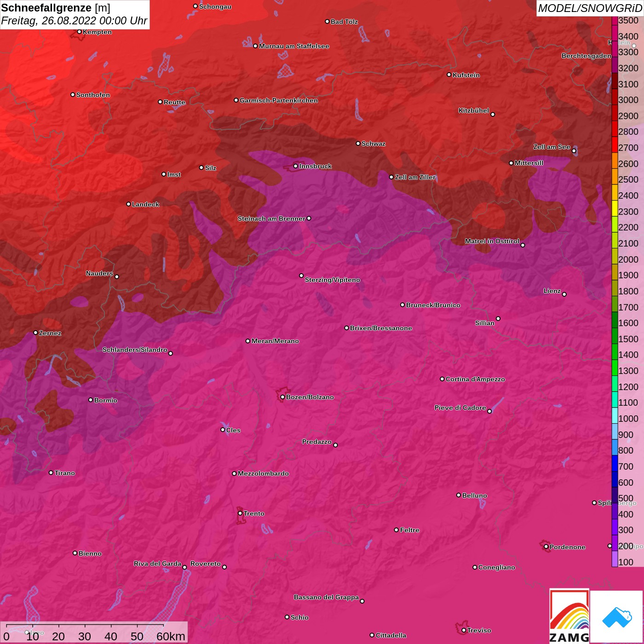The image size is (644, 644).
Task: Select the 3500 m color swatch in legend
Action: coord(615,21)
